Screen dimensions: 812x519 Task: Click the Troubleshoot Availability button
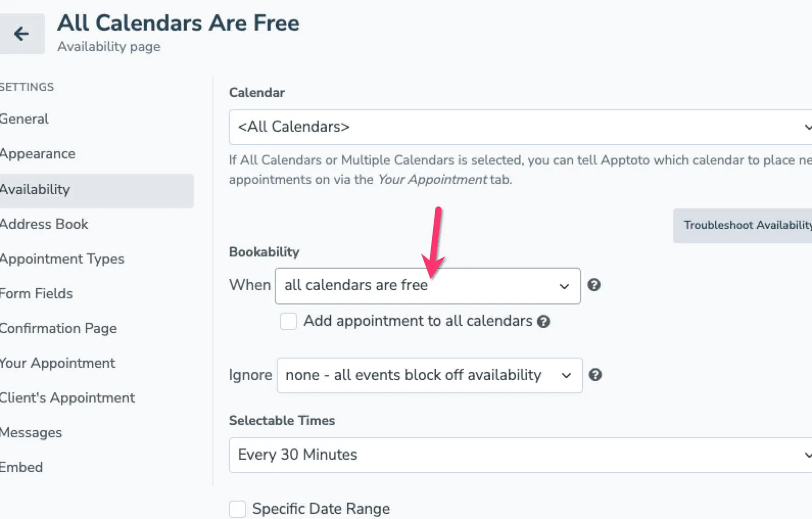click(746, 225)
